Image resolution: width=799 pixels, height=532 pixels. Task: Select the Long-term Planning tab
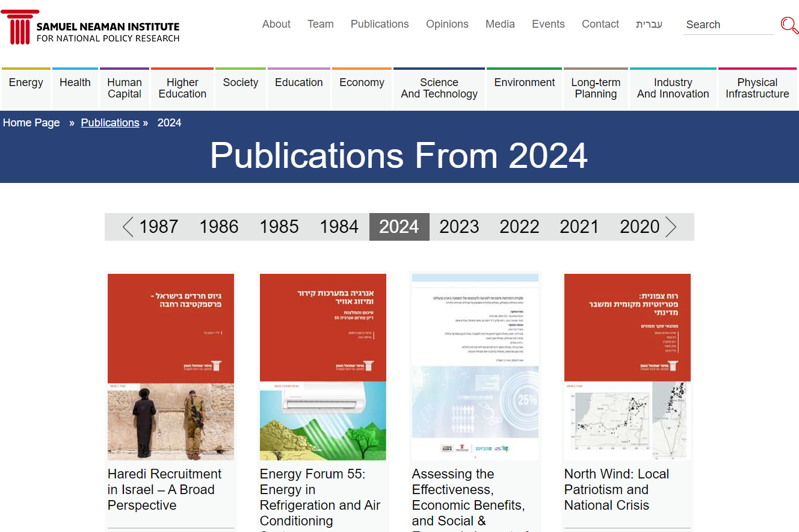point(596,88)
